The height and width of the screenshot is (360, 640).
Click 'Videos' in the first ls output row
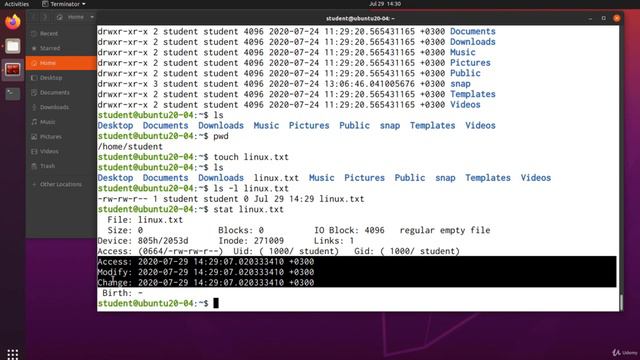(x=480, y=126)
